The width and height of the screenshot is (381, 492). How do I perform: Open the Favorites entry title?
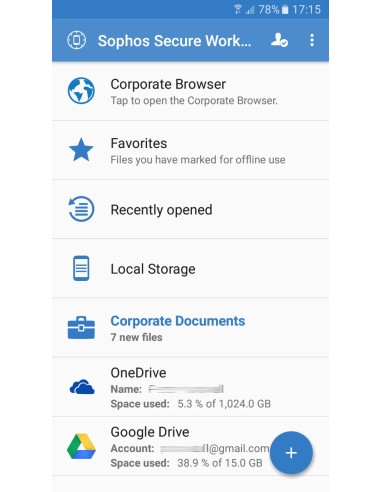139,143
